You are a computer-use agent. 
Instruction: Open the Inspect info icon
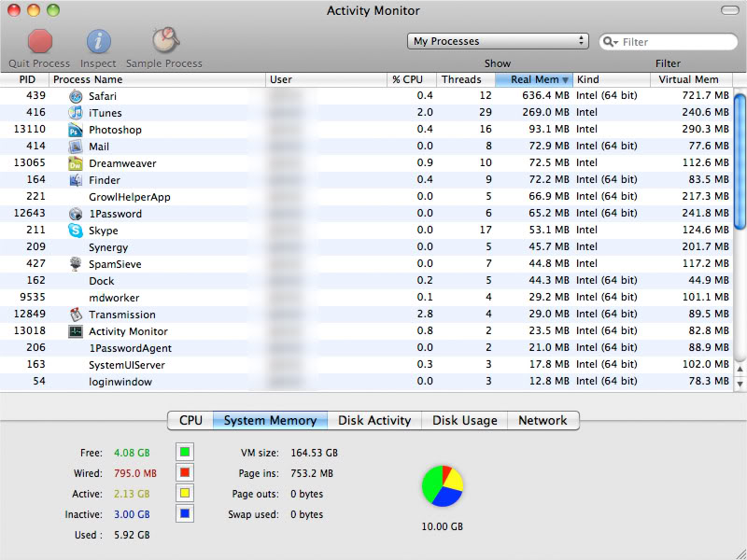(x=99, y=41)
